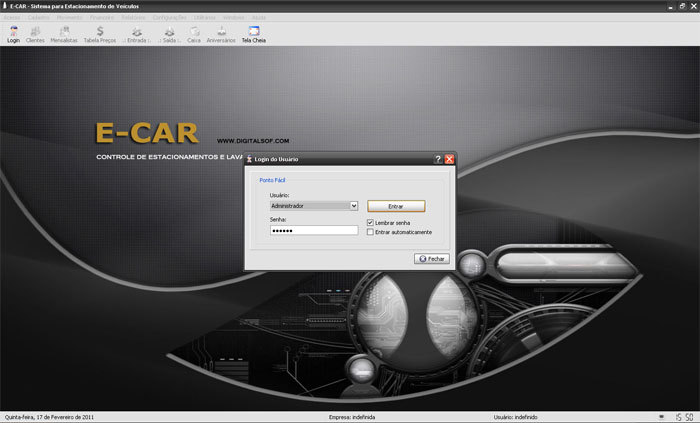The height and width of the screenshot is (423, 700).
Task: Click the date in the status bar
Action: pos(49,417)
